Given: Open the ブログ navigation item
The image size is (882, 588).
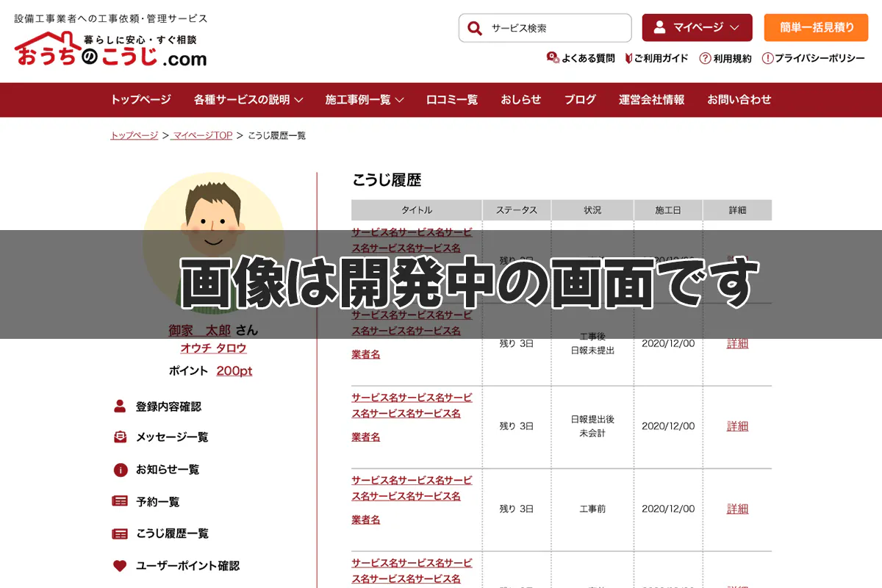Looking at the screenshot, I should (579, 100).
